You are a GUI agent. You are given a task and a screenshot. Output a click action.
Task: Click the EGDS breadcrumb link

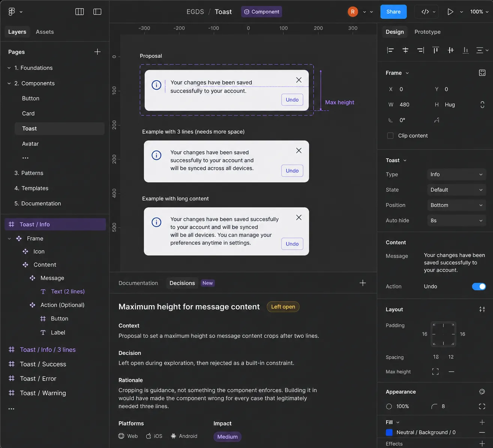point(195,12)
